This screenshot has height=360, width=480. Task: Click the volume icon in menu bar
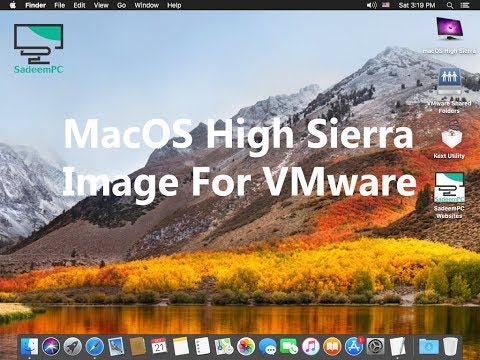tap(372, 5)
